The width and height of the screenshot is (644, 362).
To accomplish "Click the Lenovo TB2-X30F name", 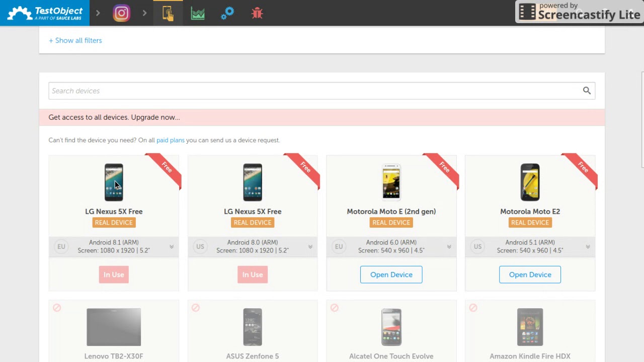I will [114, 356].
